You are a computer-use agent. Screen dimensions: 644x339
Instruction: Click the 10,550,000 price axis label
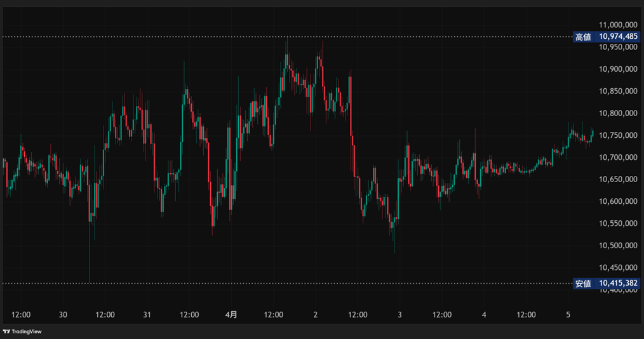(x=618, y=223)
